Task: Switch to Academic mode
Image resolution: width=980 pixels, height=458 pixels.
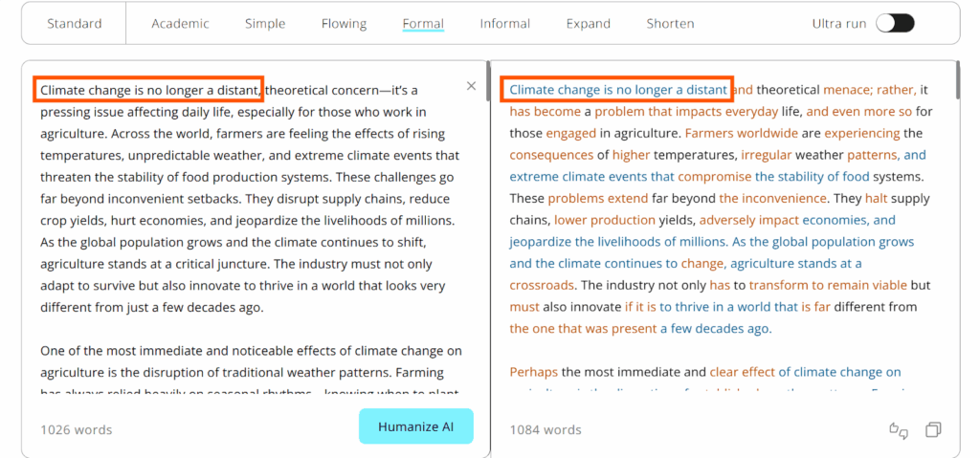Action: (180, 24)
